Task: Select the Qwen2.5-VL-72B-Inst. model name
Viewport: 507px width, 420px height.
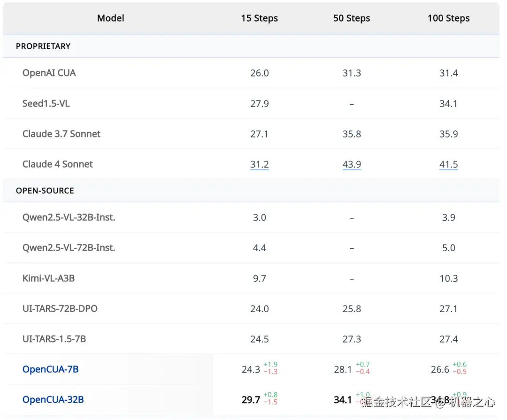Action: click(x=69, y=248)
